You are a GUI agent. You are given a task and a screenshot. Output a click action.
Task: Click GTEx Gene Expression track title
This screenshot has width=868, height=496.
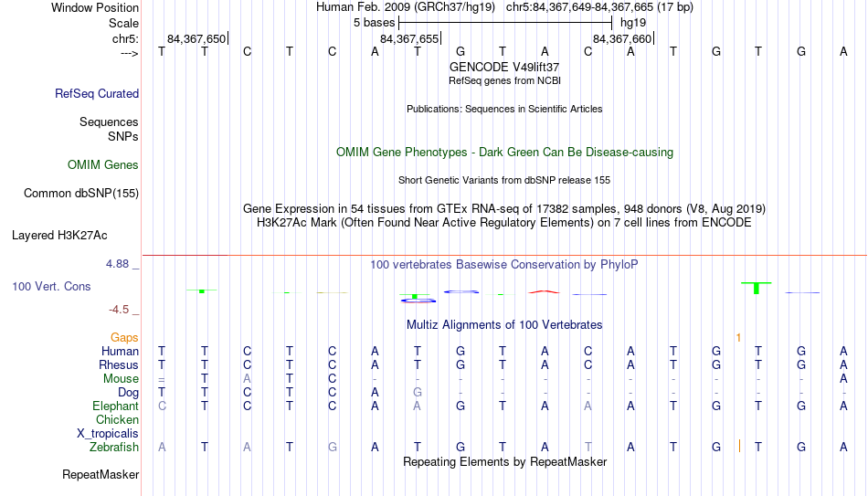click(504, 208)
